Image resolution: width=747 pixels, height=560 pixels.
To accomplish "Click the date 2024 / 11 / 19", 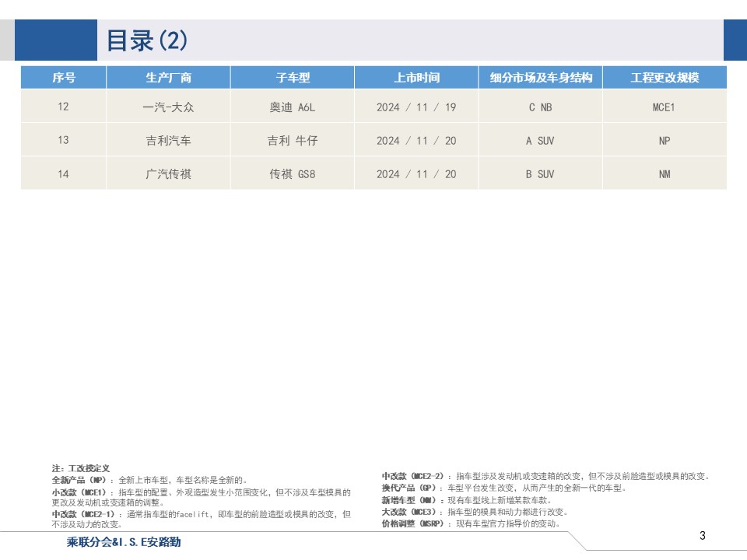I will [x=416, y=107].
